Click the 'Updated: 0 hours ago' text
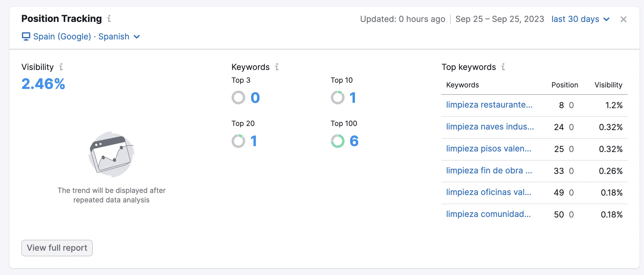The width and height of the screenshot is (644, 275). tap(403, 19)
